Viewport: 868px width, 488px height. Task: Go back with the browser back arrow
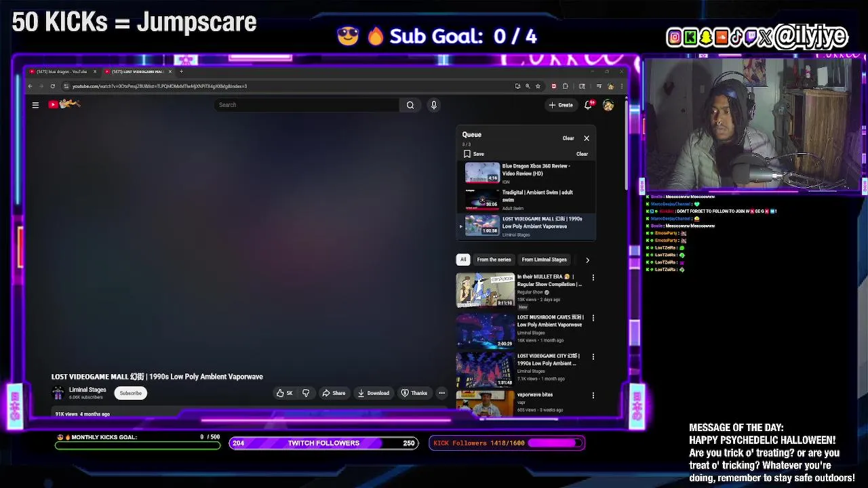[30, 86]
